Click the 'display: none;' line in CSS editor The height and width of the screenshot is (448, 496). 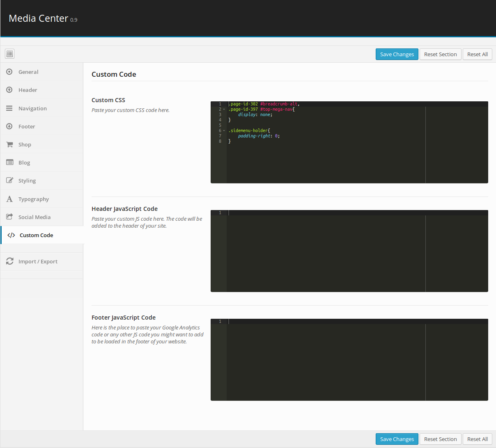coord(255,115)
